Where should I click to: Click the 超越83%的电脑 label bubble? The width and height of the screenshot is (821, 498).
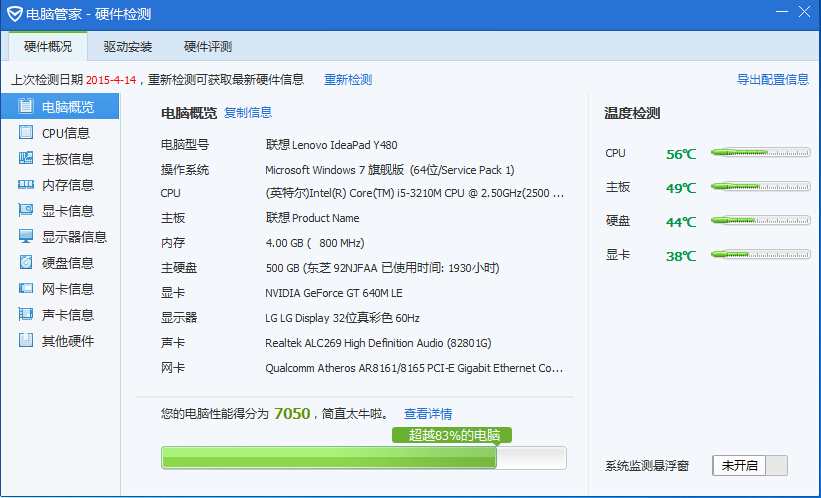(452, 435)
